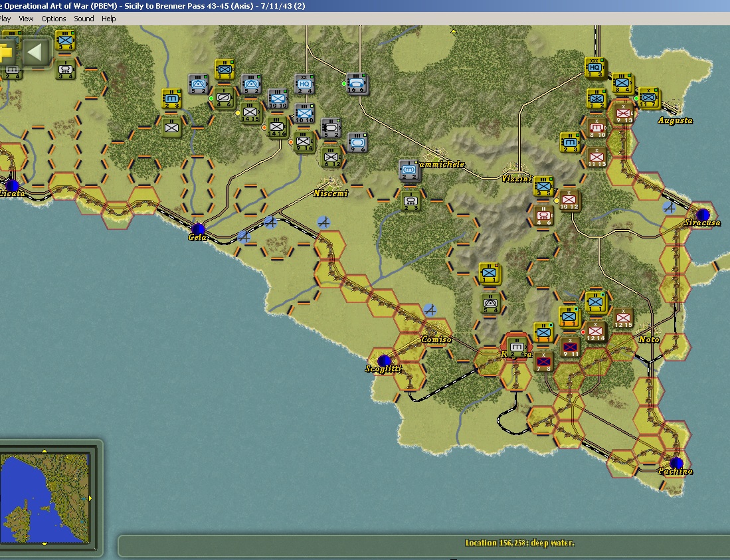Open the View menu
Viewport: 730px width, 560px height.
(26, 19)
